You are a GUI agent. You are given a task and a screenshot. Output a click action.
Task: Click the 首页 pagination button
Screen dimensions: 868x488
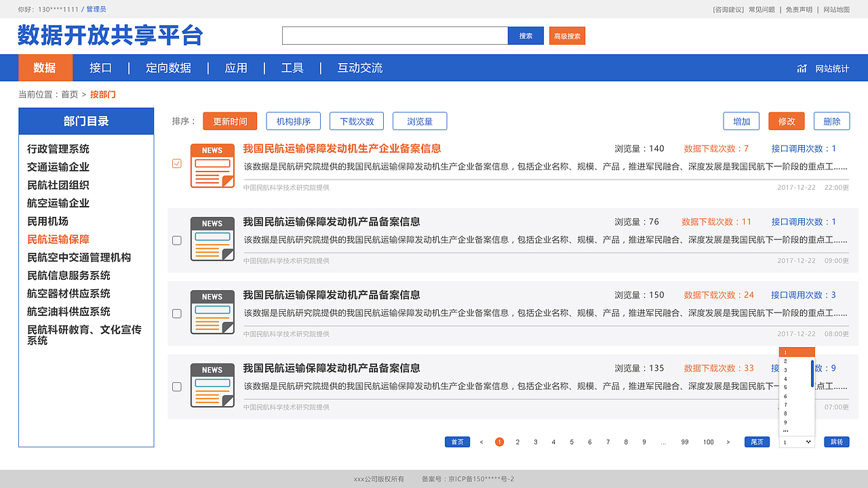click(x=457, y=442)
